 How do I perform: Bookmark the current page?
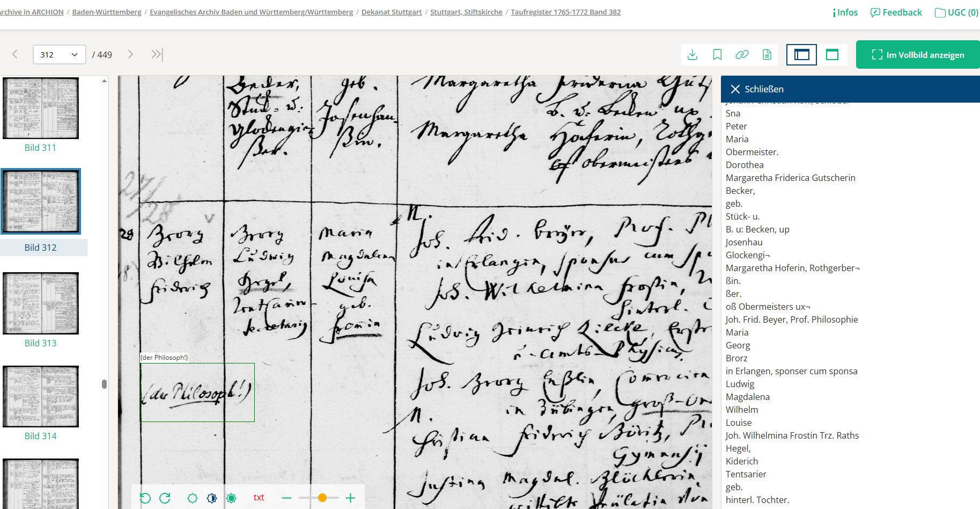(717, 55)
